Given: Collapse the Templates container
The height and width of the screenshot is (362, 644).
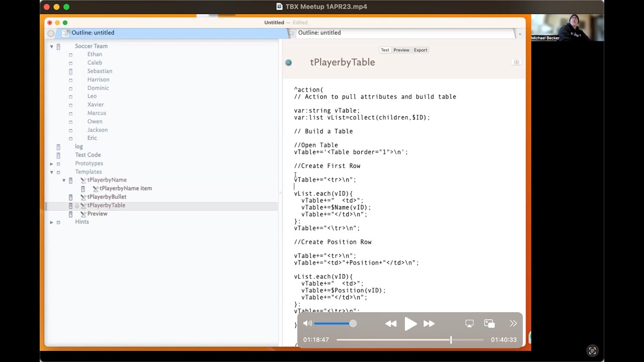Looking at the screenshot, I should pos(51,172).
